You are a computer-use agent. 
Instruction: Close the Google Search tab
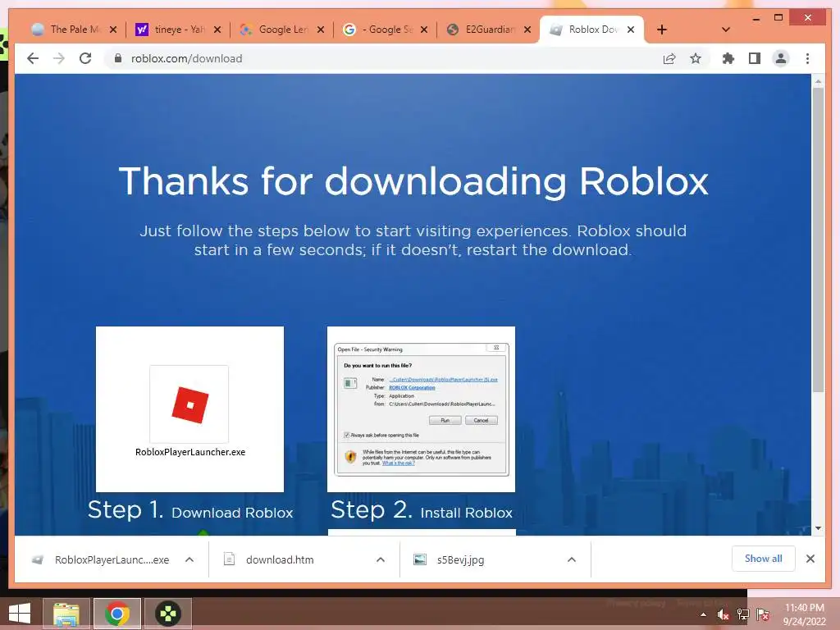424,30
